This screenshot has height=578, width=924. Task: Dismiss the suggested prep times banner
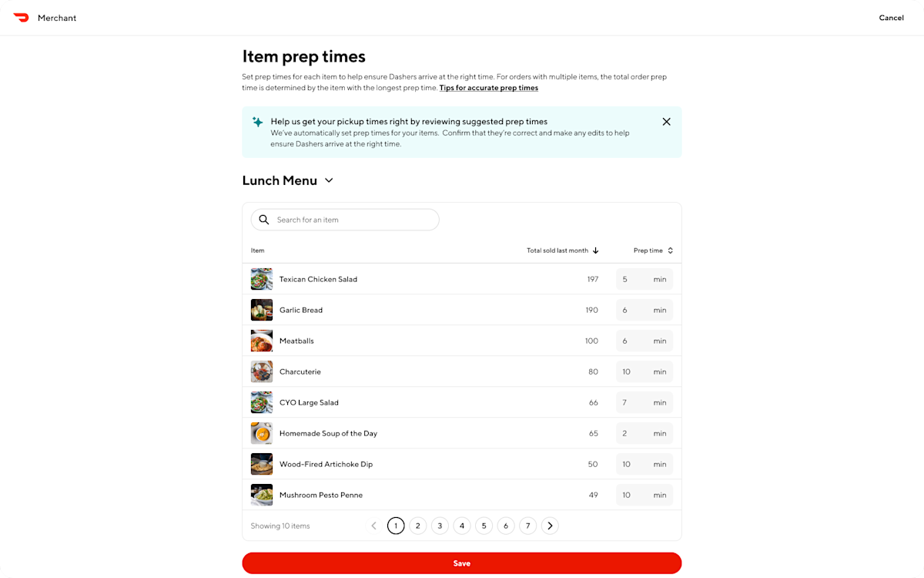click(x=666, y=121)
